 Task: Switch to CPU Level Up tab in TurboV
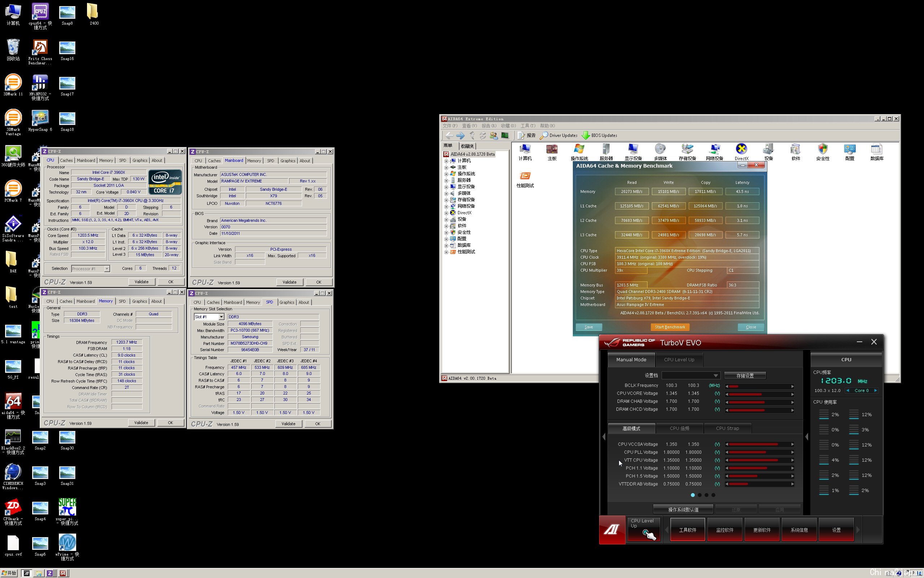pos(679,359)
